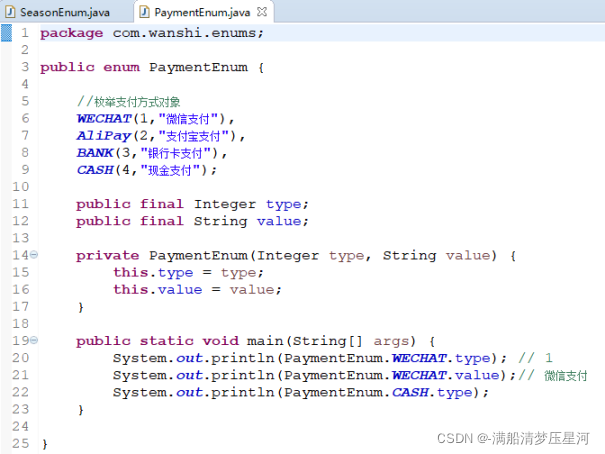
Task: Click the AliPay enum constant on line 7
Action: [x=104, y=136]
